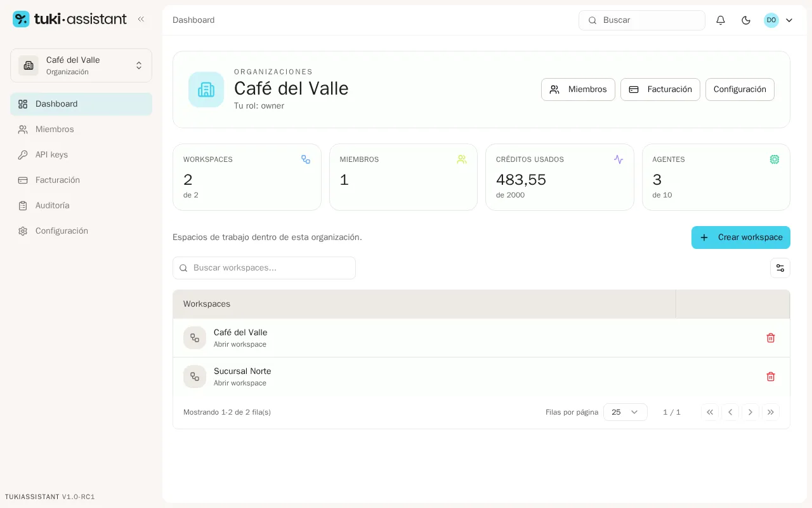Open Configuración in the sidebar
Image resolution: width=812 pixels, height=508 pixels.
pyautogui.click(x=81, y=231)
